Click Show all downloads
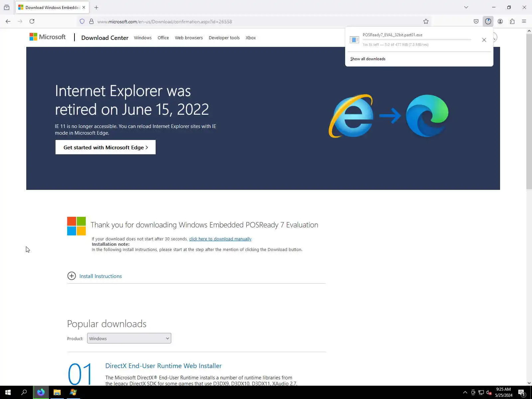This screenshot has width=532, height=399. 368,59
